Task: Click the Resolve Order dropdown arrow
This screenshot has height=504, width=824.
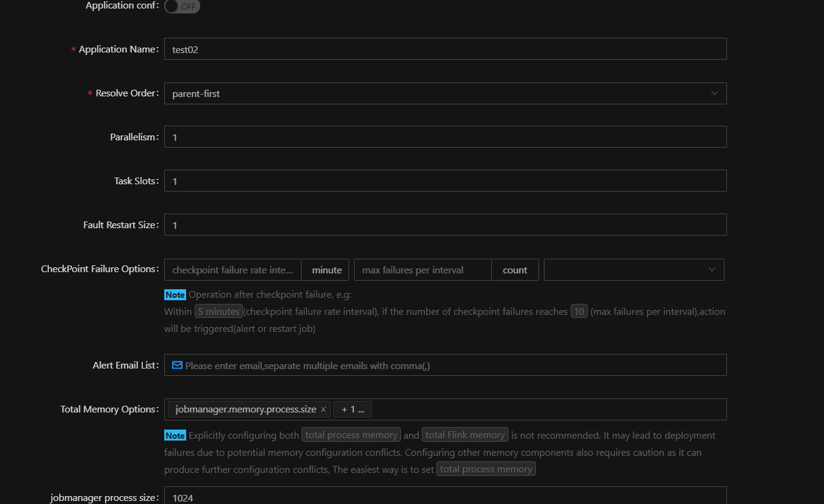Action: pyautogui.click(x=714, y=93)
